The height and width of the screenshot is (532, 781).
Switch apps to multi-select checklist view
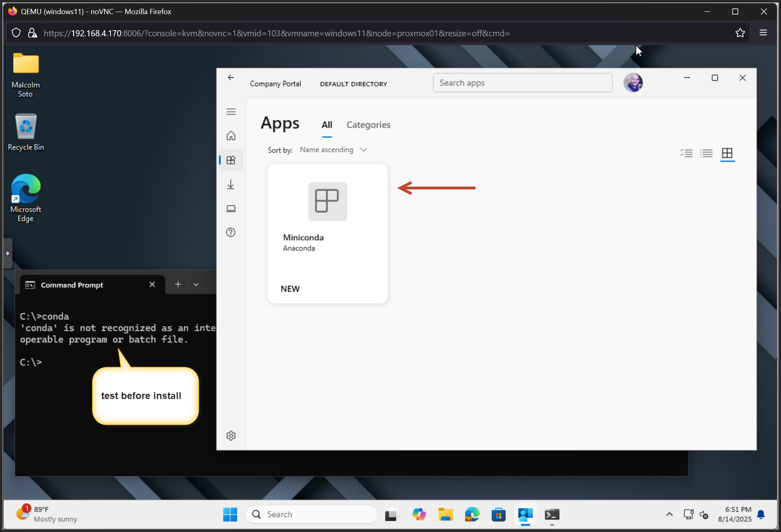coord(687,153)
